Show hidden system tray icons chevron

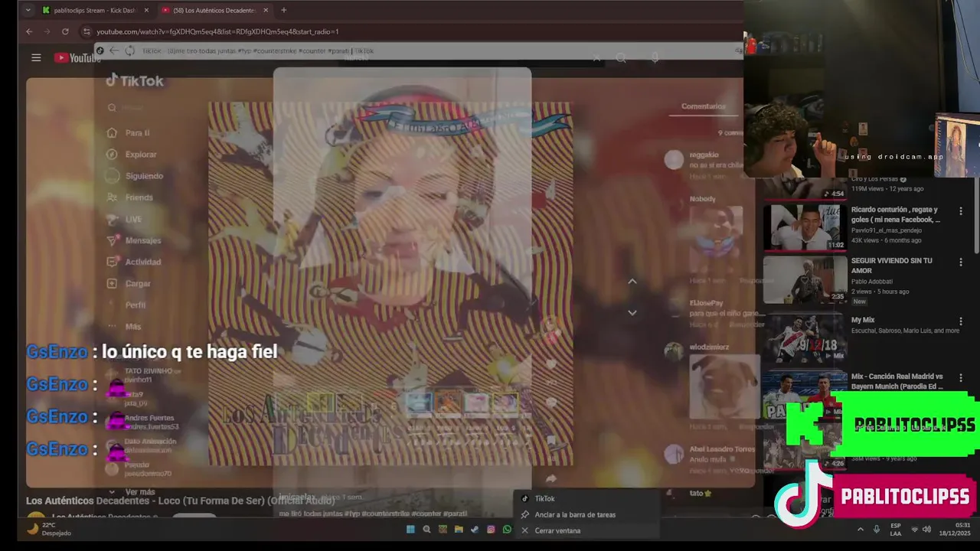[x=860, y=530]
